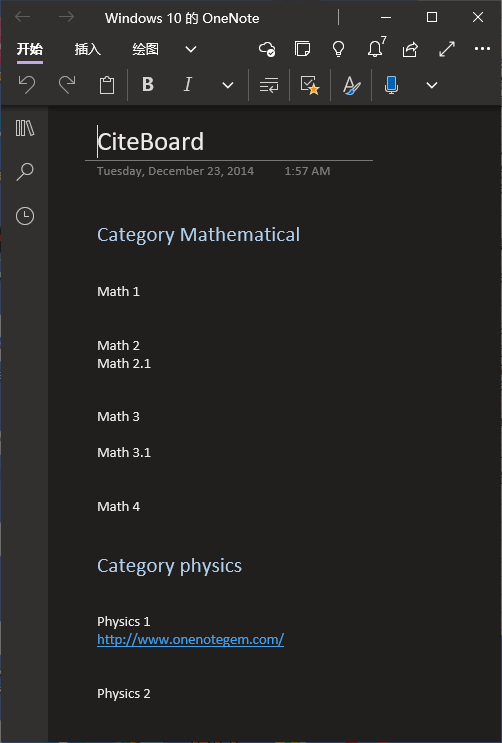This screenshot has width=502, height=743.
Task: Click the Math 2.1 line
Action: [x=124, y=363]
